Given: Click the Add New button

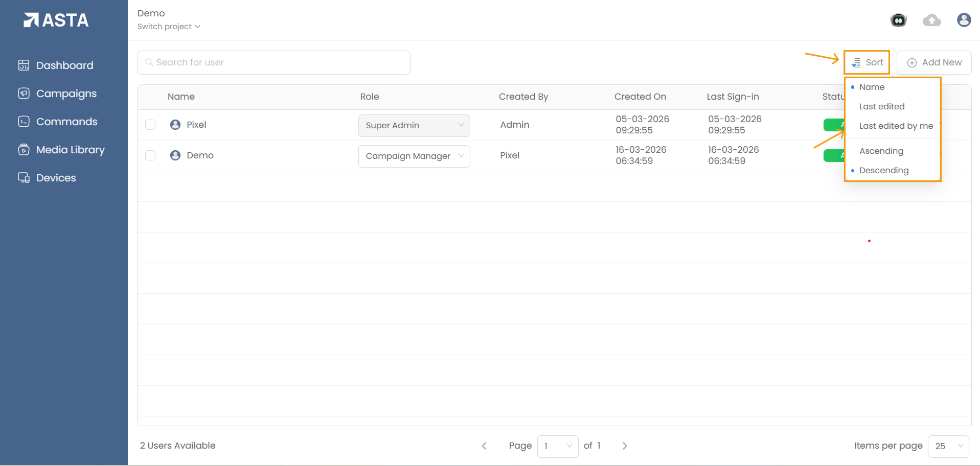Looking at the screenshot, I should [x=934, y=62].
